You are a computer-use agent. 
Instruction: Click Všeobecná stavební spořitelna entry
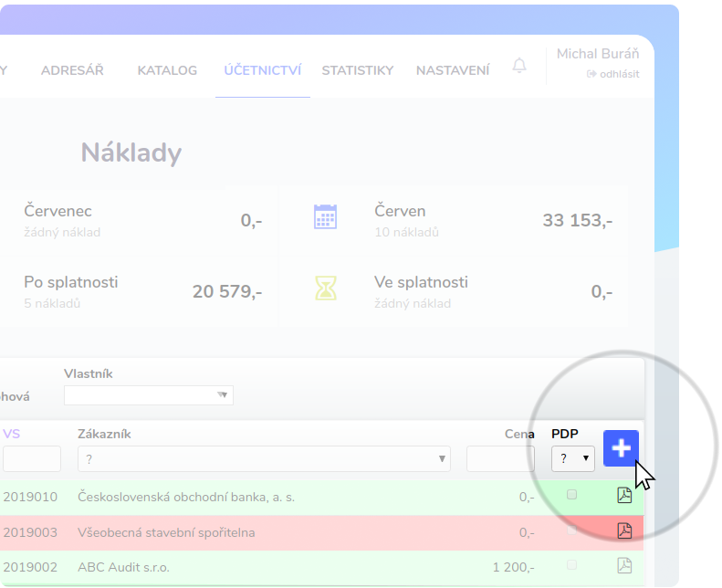pyautogui.click(x=166, y=532)
